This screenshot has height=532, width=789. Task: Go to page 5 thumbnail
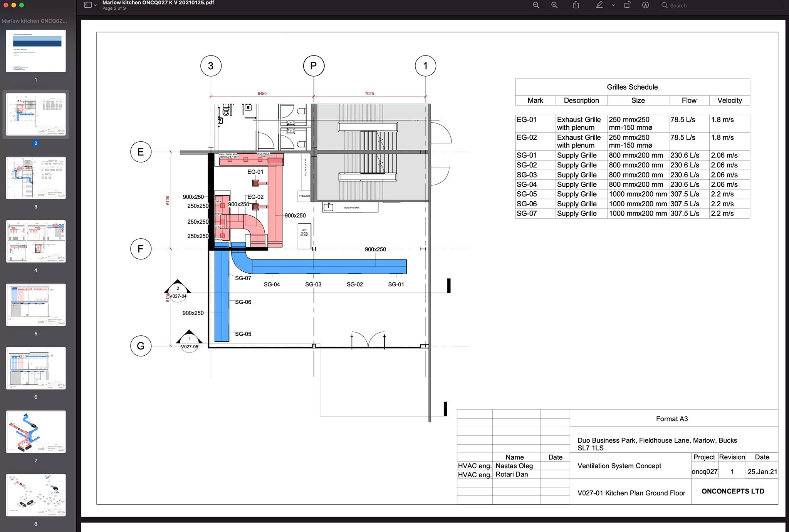(36, 305)
